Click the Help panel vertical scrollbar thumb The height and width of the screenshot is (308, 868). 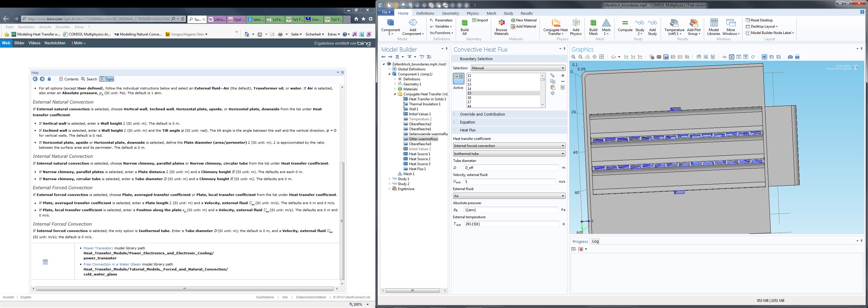[342, 221]
